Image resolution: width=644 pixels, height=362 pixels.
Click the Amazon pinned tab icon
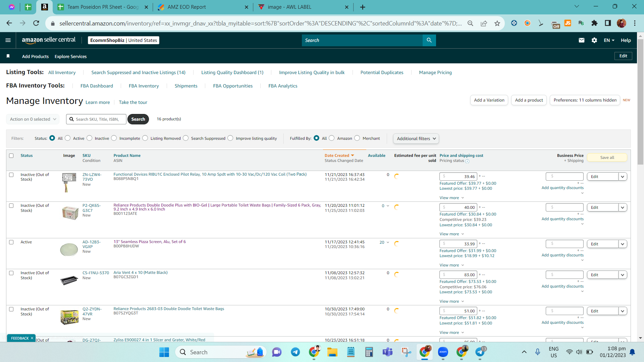44,7
